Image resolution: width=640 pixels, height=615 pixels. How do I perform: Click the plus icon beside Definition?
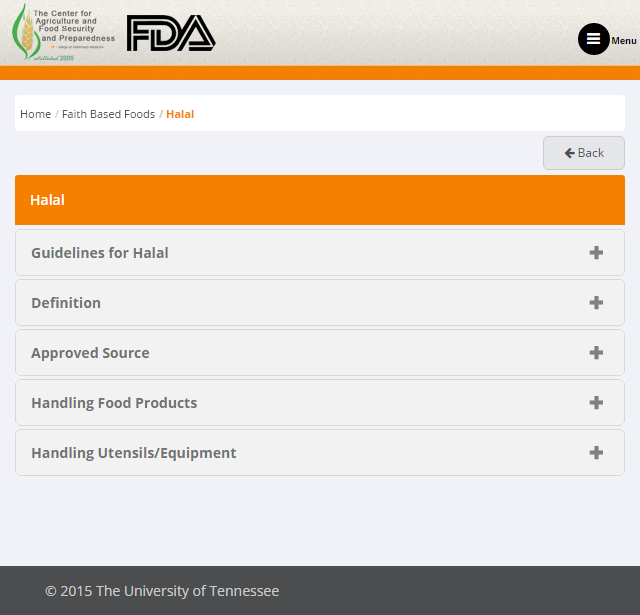pos(596,303)
